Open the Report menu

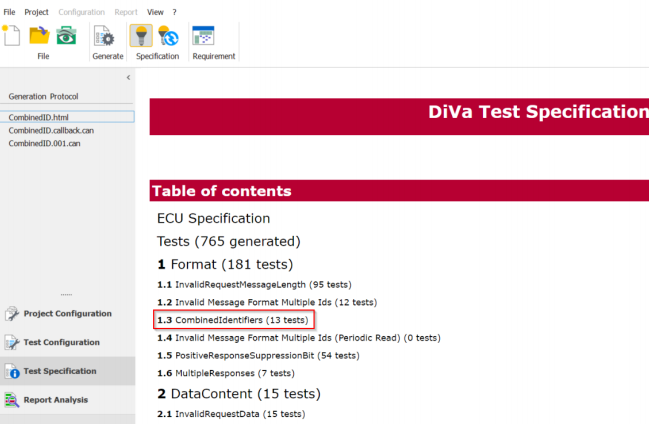coord(126,12)
